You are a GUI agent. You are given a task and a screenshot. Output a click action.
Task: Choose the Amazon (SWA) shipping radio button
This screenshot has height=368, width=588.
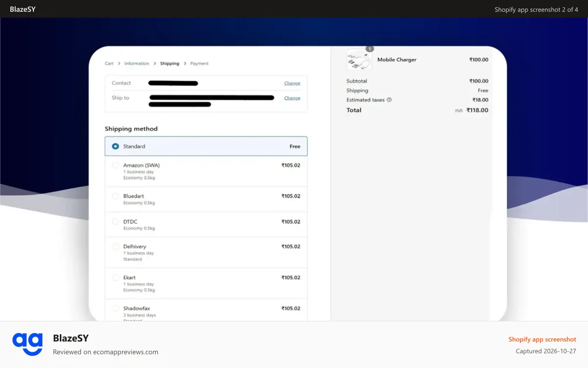coord(116,165)
